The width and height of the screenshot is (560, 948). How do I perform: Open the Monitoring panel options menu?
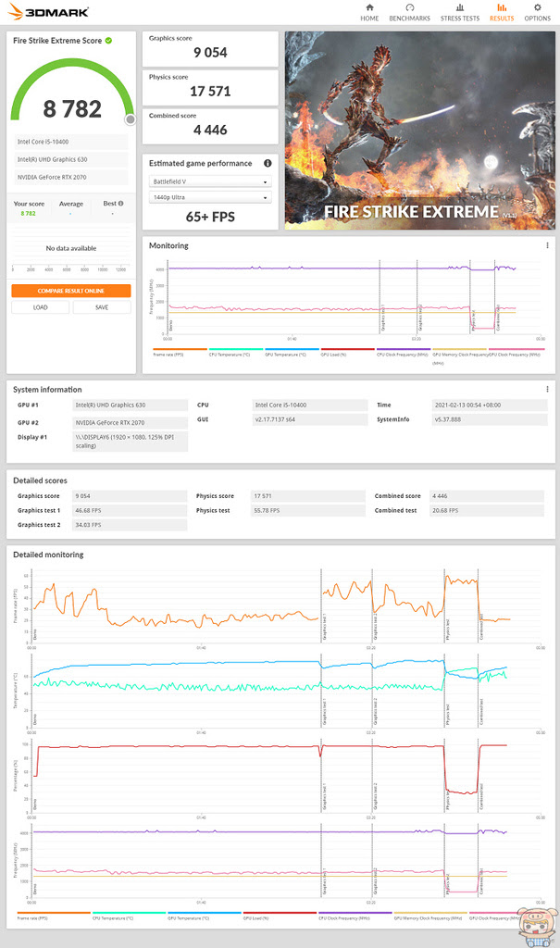click(x=547, y=245)
